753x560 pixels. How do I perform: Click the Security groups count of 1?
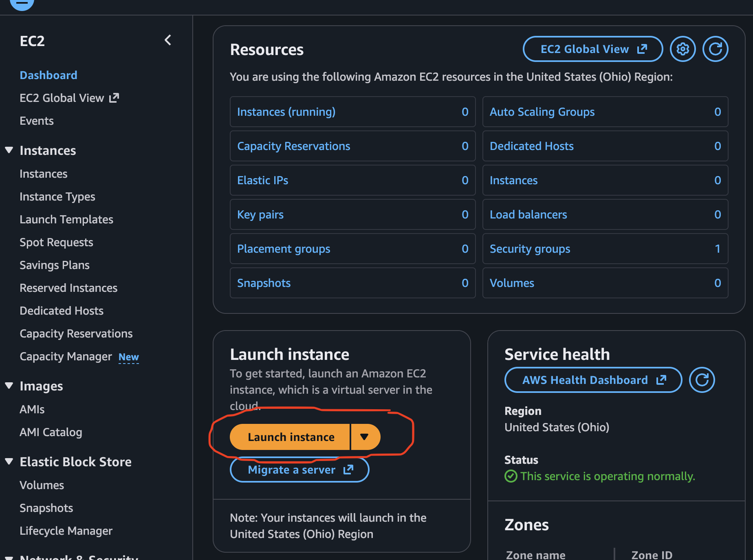coord(718,249)
